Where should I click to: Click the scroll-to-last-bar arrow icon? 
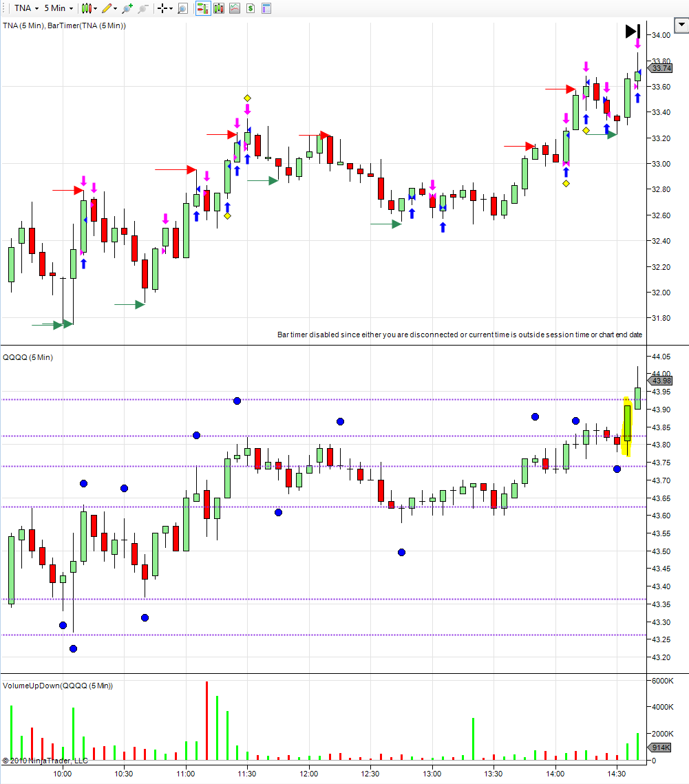[x=633, y=32]
